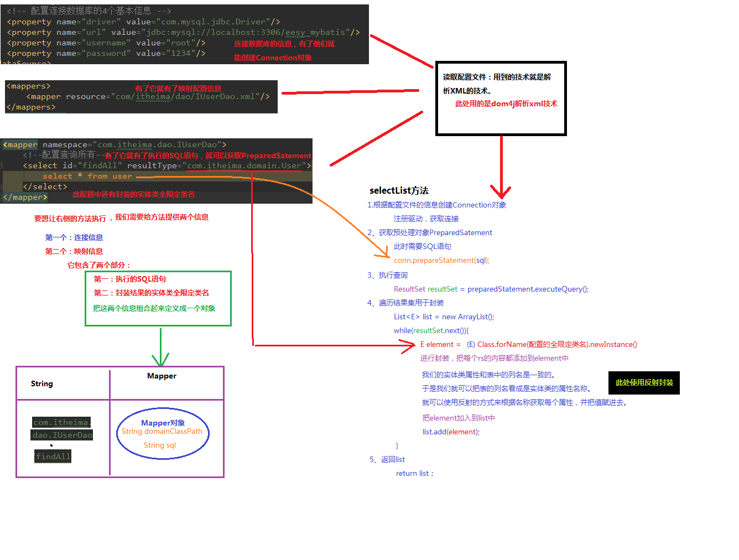Click code 'list.add(element);'
This screenshot has width=739, height=560.
click(x=451, y=432)
